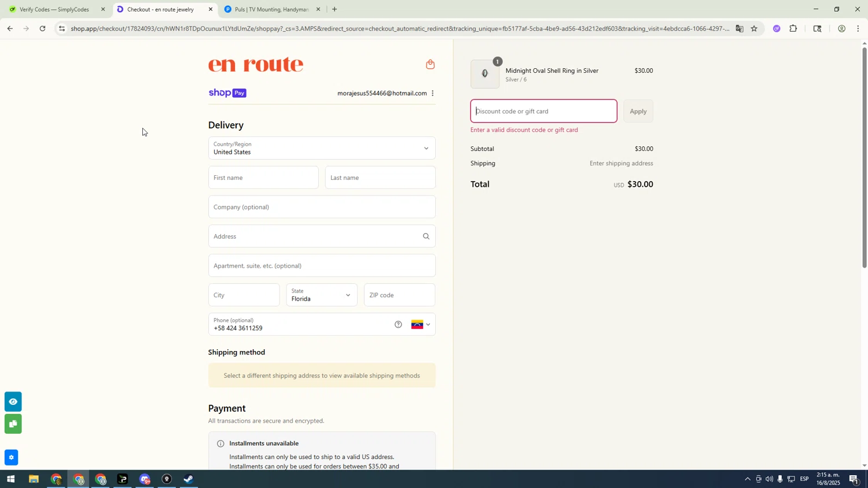Viewport: 868px width, 488px height.
Task: Switch to the Verify Codes SimplyCodes tab
Action: coord(56,9)
